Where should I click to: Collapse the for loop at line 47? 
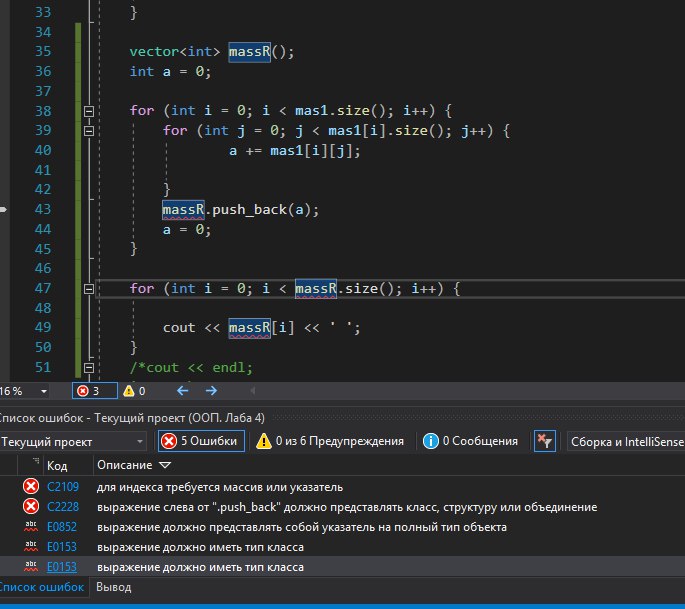click(x=89, y=289)
